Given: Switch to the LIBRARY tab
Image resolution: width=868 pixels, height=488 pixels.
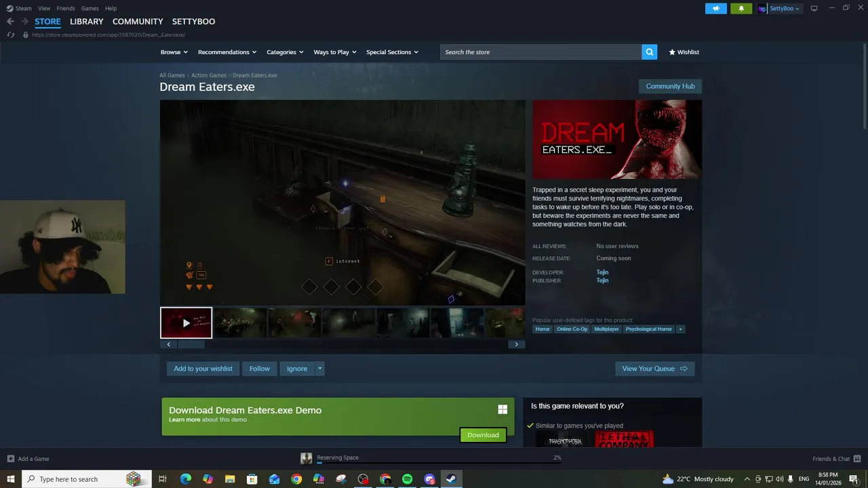Looking at the screenshot, I should [87, 22].
